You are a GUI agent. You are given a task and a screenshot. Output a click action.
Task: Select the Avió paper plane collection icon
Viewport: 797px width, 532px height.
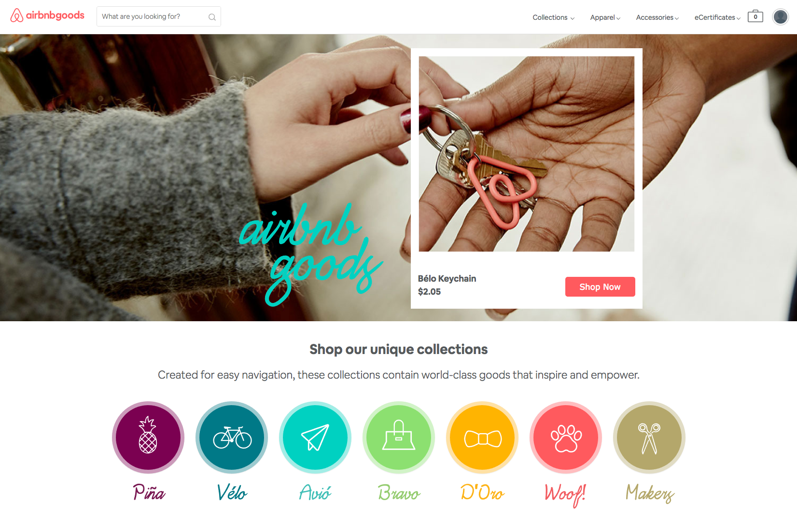[315, 437]
